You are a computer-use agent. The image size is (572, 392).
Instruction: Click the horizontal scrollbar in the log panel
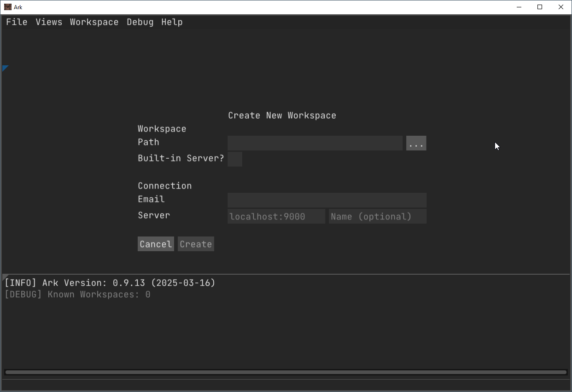286,372
